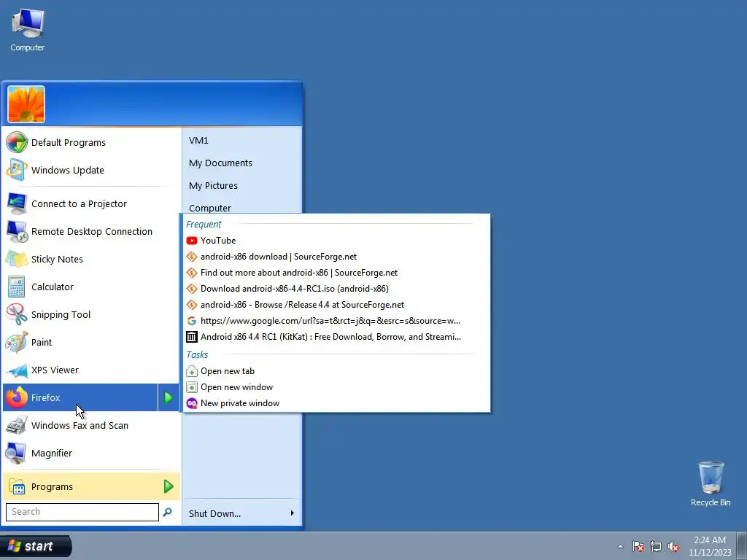Open Download android-x86-4.4-RC1.iso entry

336,289
